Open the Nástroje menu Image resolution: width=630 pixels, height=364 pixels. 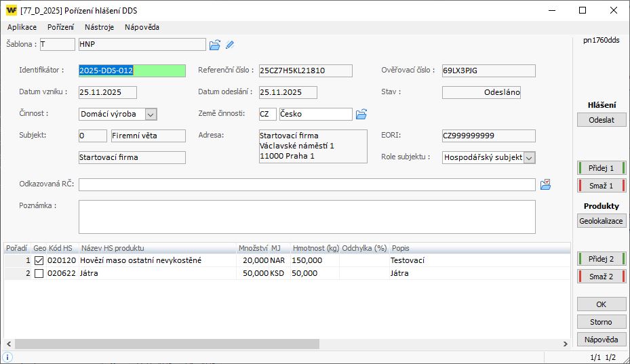pos(99,28)
